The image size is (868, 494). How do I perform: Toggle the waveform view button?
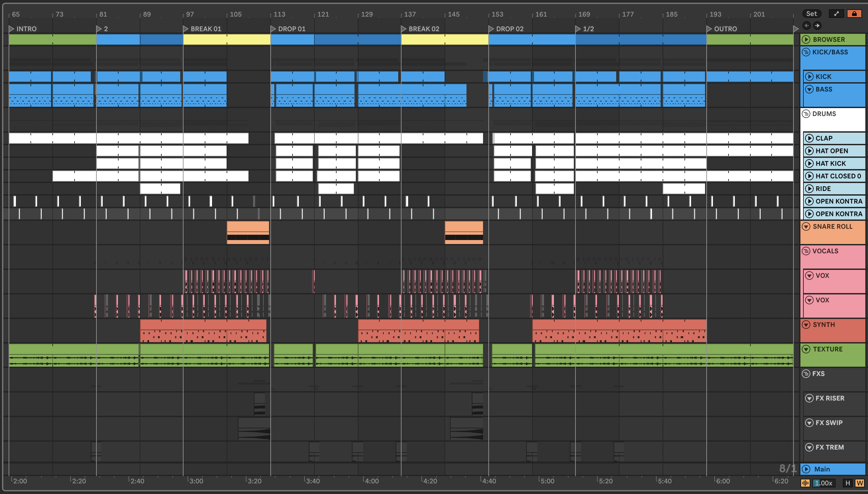click(805, 483)
